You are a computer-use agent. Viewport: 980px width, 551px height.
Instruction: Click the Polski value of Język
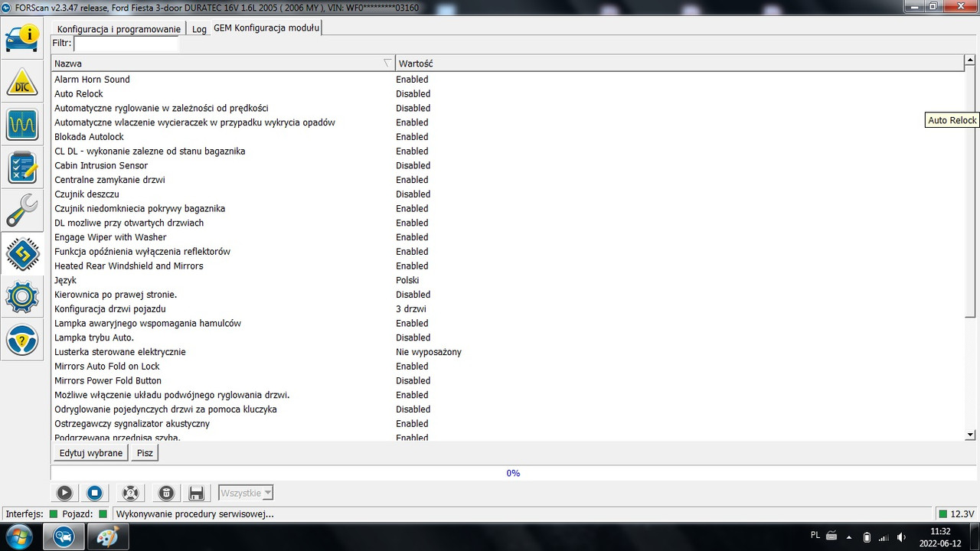(407, 280)
